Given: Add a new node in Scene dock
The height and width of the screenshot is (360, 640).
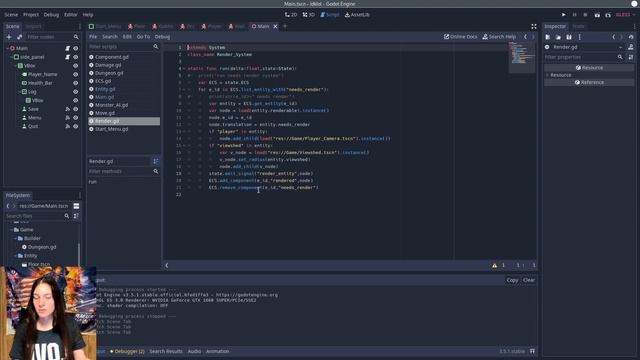Looking at the screenshot, I should tap(9, 37).
